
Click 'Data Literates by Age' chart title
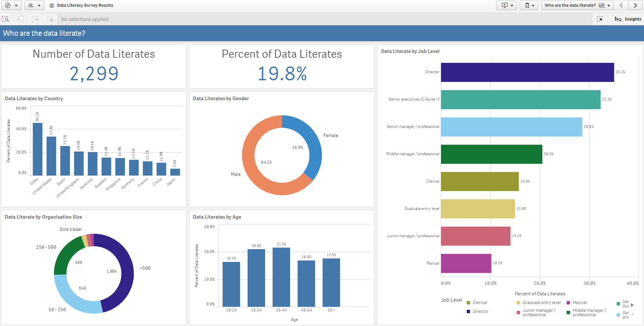tap(217, 217)
